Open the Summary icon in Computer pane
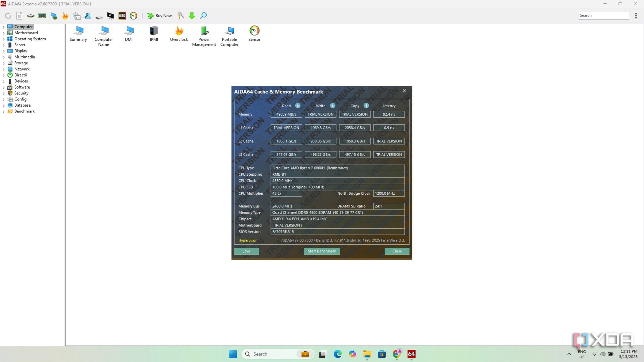644x362 pixels. (78, 34)
